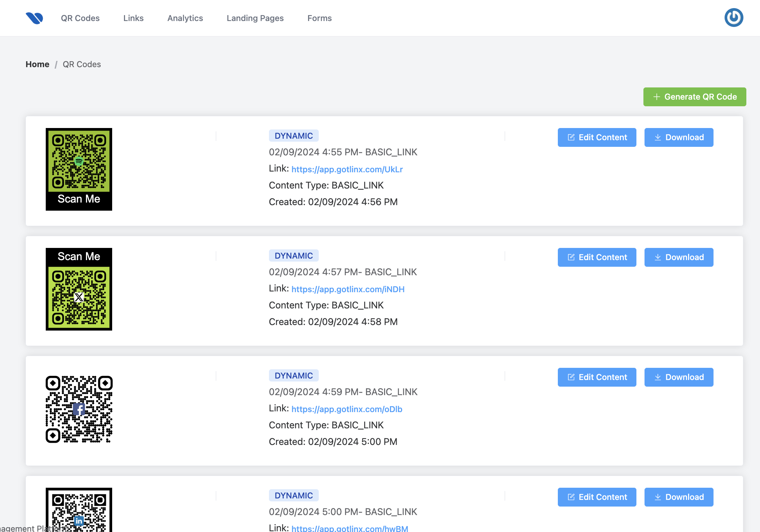Screen dimensions: 760x532
Task: Click DYNAMIC badge on the 4:55 PM card
Action: coord(294,136)
